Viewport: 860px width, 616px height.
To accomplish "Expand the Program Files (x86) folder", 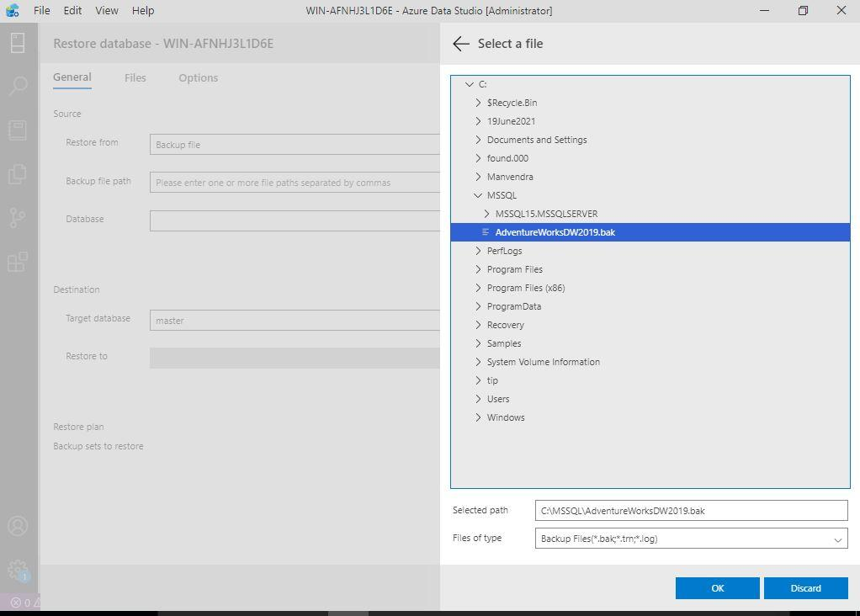I will coord(478,288).
